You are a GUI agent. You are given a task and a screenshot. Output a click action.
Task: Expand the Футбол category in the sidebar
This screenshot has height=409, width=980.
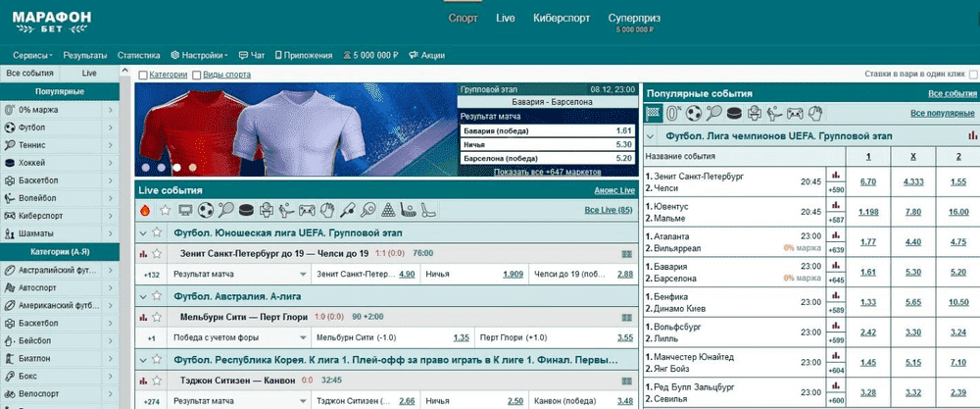click(x=111, y=128)
